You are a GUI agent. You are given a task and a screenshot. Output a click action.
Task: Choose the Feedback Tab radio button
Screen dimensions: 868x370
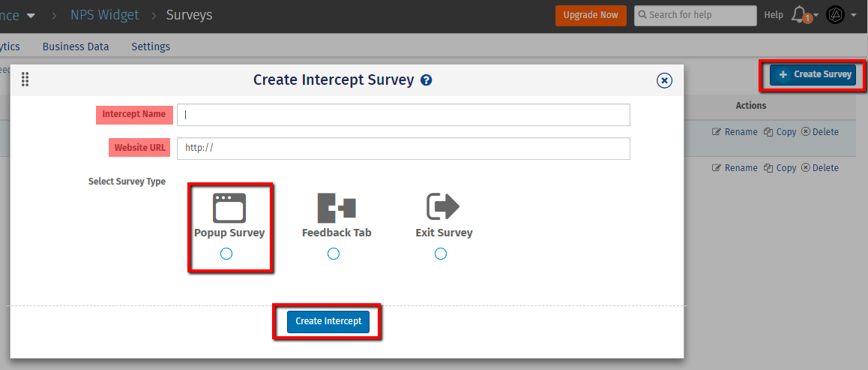(334, 254)
